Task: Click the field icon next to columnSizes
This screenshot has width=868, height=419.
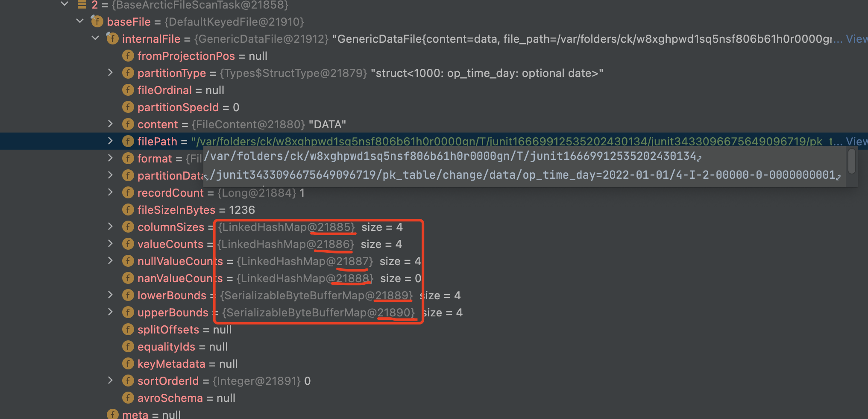Action: click(128, 227)
